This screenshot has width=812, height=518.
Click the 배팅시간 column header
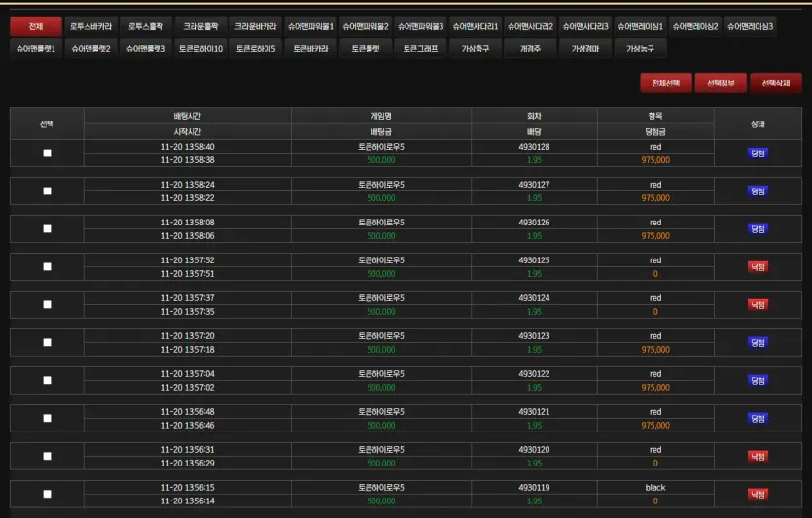point(187,116)
